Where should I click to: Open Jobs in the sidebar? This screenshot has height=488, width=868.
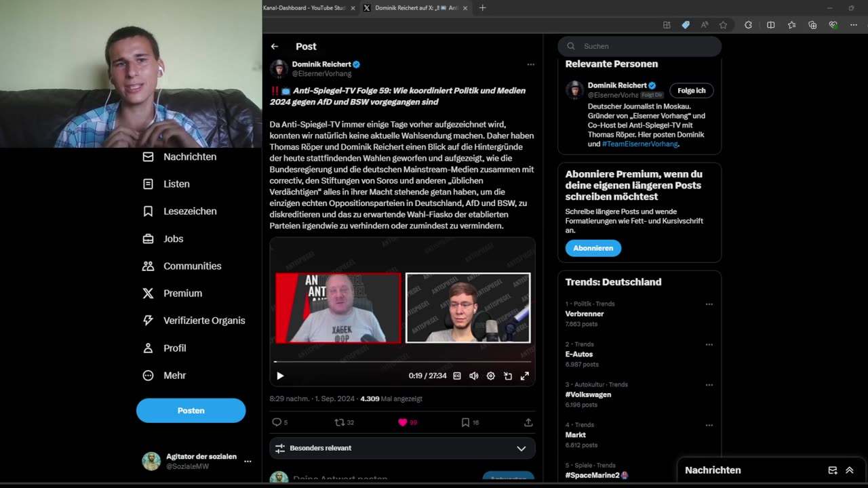pyautogui.click(x=163, y=239)
